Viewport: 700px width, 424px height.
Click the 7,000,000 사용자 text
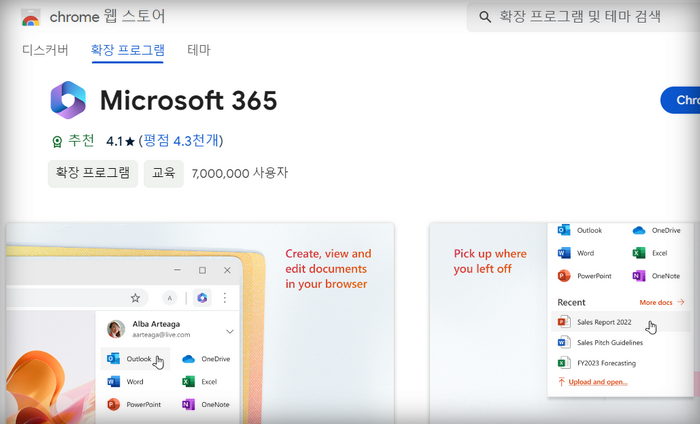[240, 173]
